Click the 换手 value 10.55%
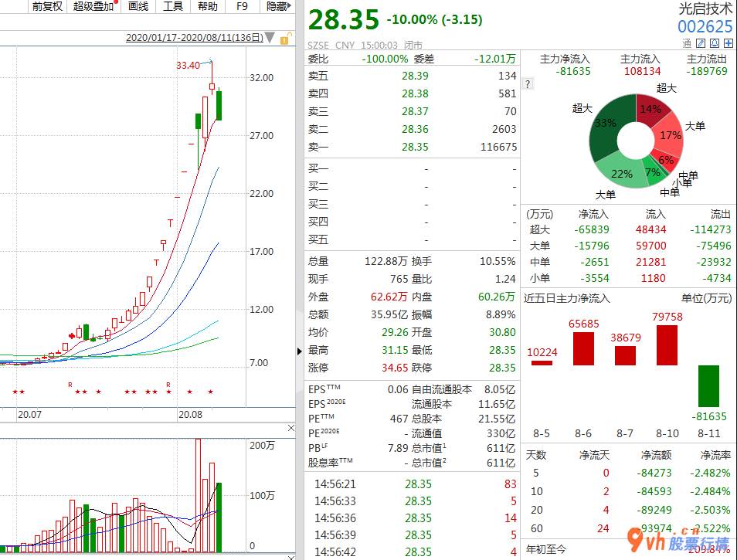 coord(498,261)
